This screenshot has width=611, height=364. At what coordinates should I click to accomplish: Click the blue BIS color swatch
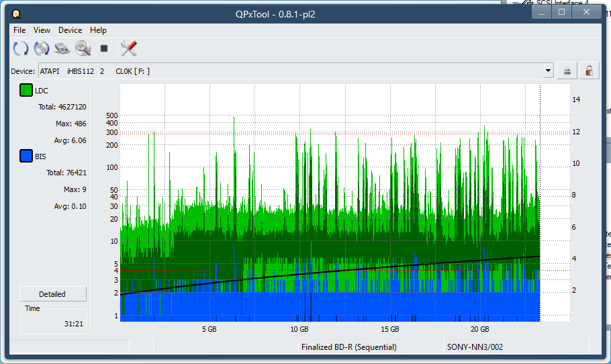[x=26, y=156]
